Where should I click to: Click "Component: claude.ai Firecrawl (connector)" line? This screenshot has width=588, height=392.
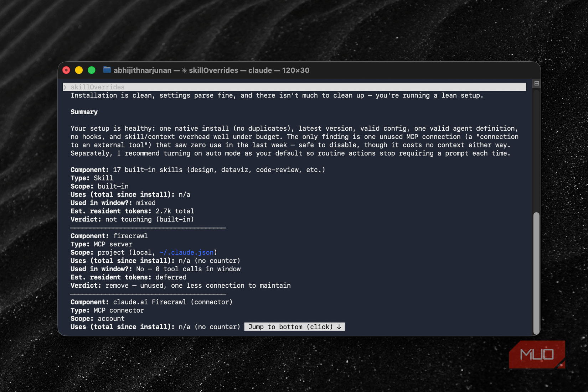(151, 302)
